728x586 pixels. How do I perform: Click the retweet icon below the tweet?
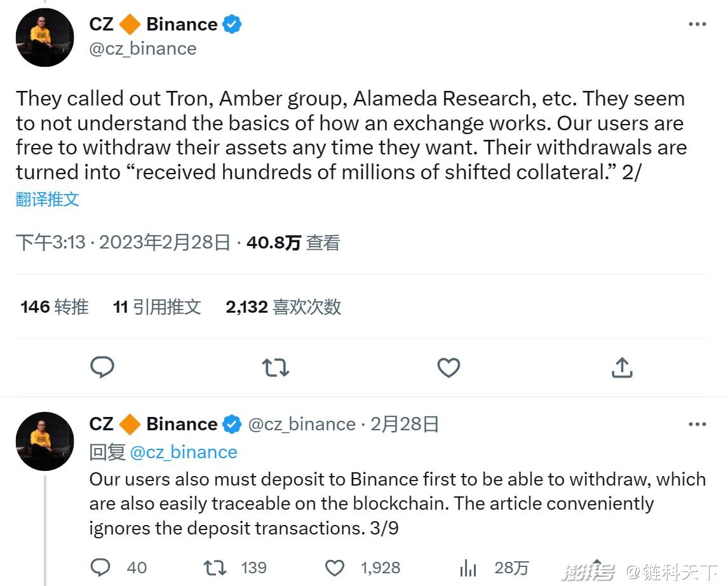pyautogui.click(x=275, y=367)
